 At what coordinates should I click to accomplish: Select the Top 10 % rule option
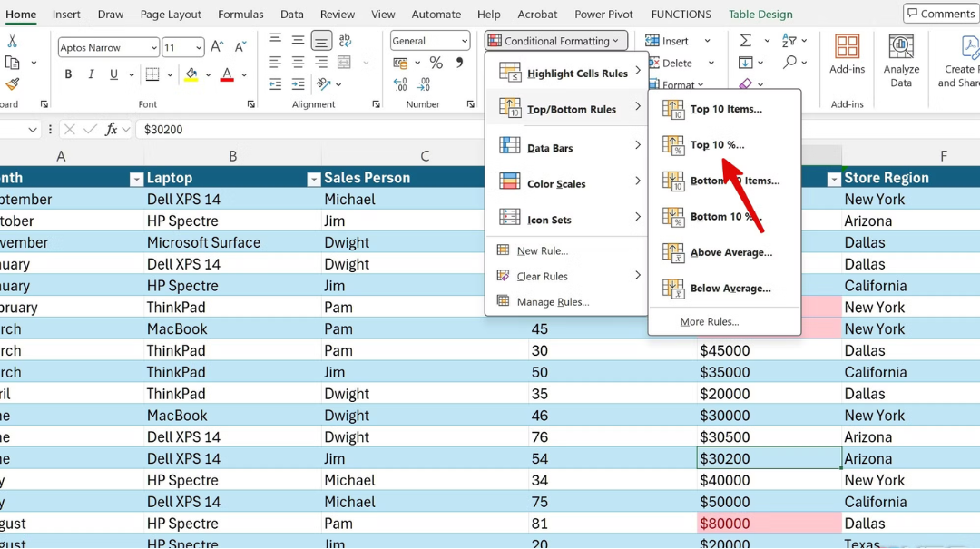pos(717,145)
